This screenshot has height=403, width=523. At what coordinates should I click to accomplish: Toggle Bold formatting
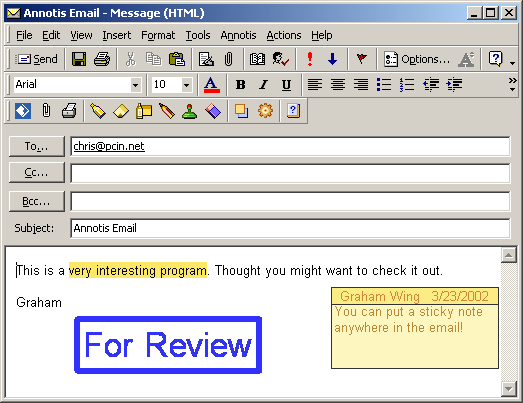pos(240,85)
